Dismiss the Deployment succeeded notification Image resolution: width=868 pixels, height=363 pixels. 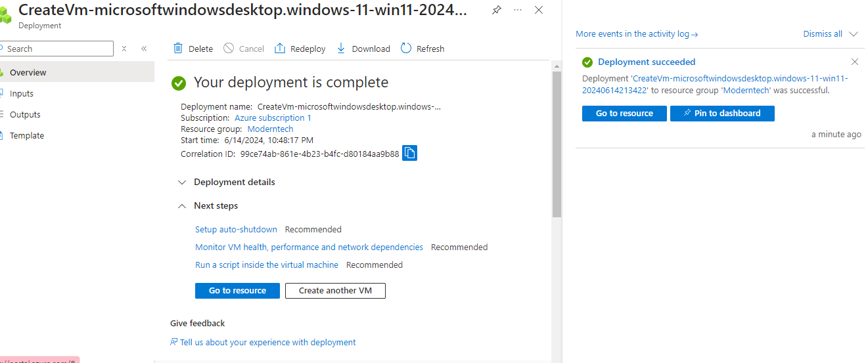[855, 62]
